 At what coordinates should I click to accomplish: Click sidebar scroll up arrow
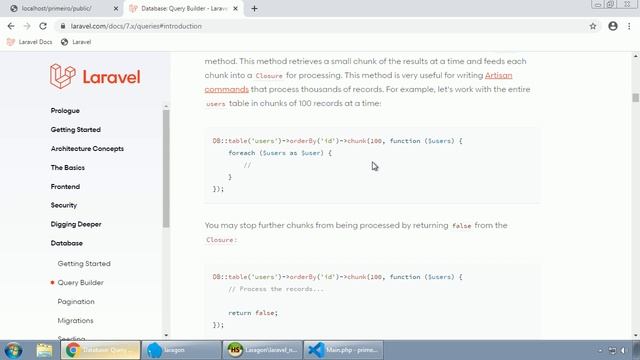(166, 107)
